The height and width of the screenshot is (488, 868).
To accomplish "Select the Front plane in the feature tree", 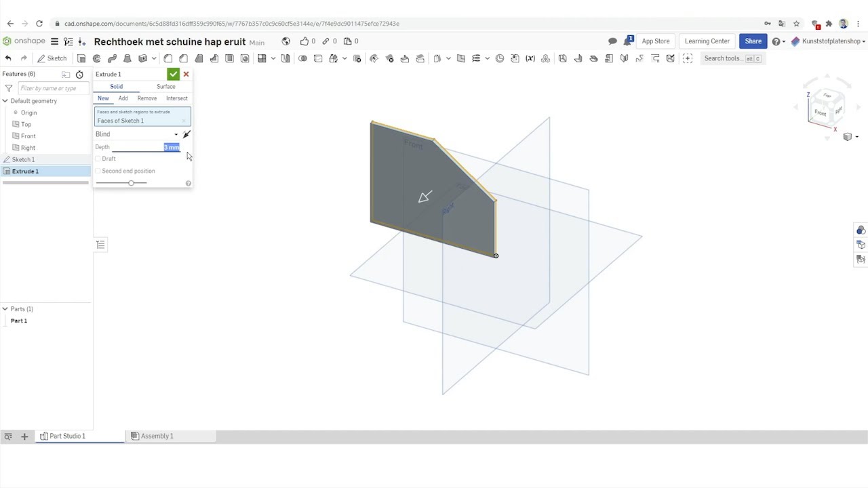I will [x=28, y=136].
